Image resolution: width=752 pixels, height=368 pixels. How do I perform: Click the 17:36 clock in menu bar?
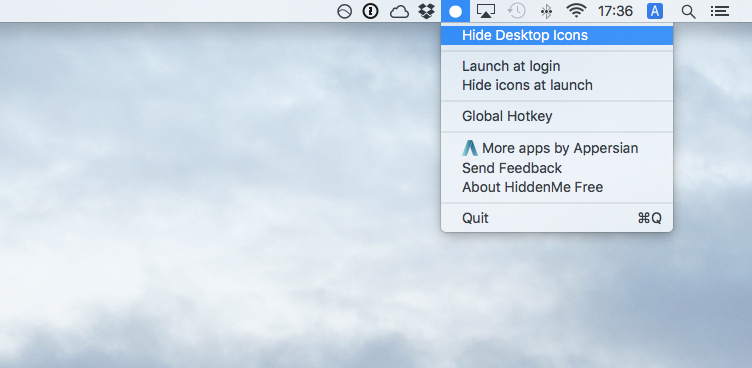coord(615,11)
